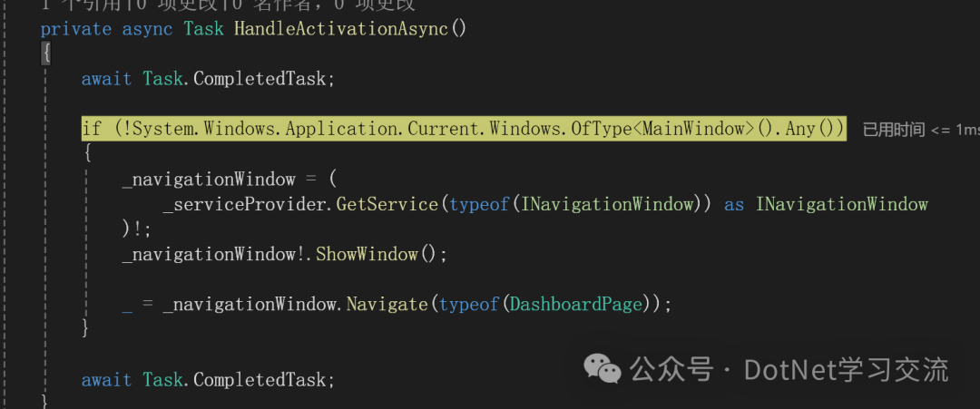980x409 pixels.
Task: Select the highlighted opening brace under the method
Action: [x=45, y=54]
